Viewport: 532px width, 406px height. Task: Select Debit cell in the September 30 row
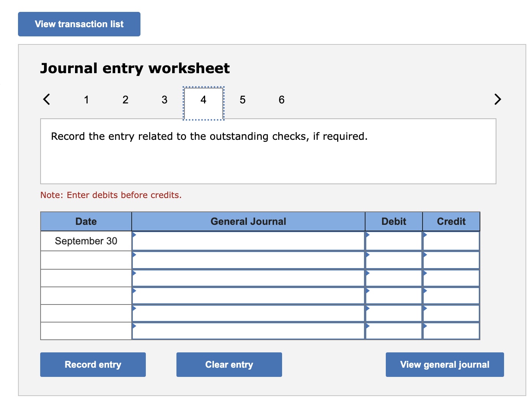(394, 241)
